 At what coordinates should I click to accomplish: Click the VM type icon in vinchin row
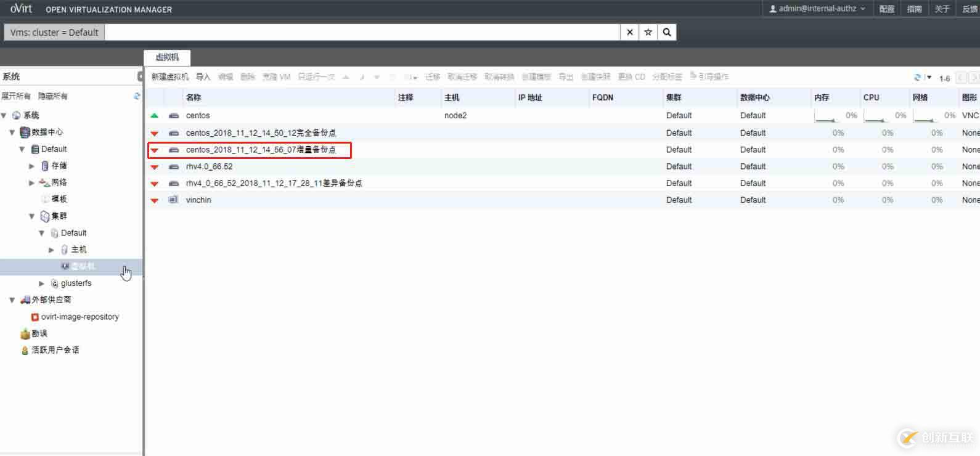pos(174,200)
